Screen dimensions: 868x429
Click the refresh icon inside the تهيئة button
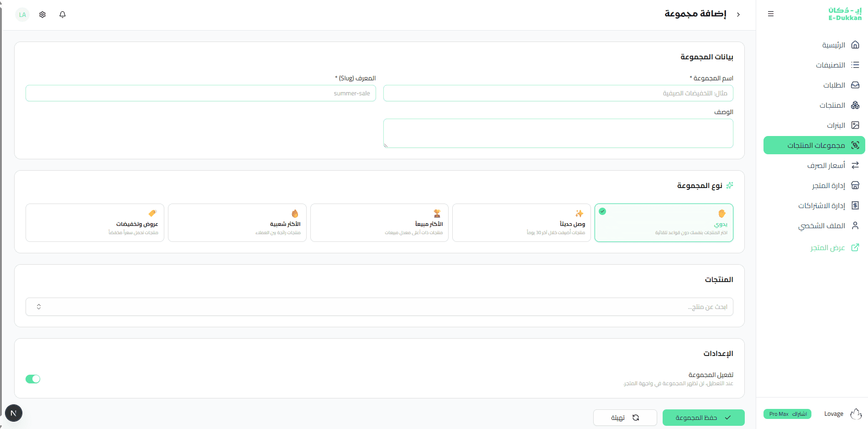click(636, 418)
